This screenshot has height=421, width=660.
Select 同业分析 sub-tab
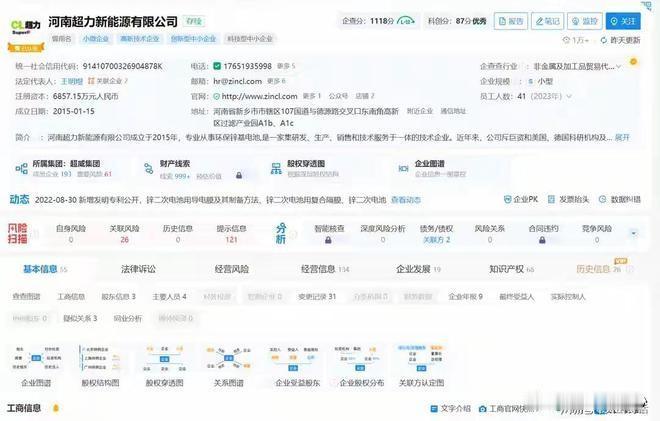click(128, 318)
